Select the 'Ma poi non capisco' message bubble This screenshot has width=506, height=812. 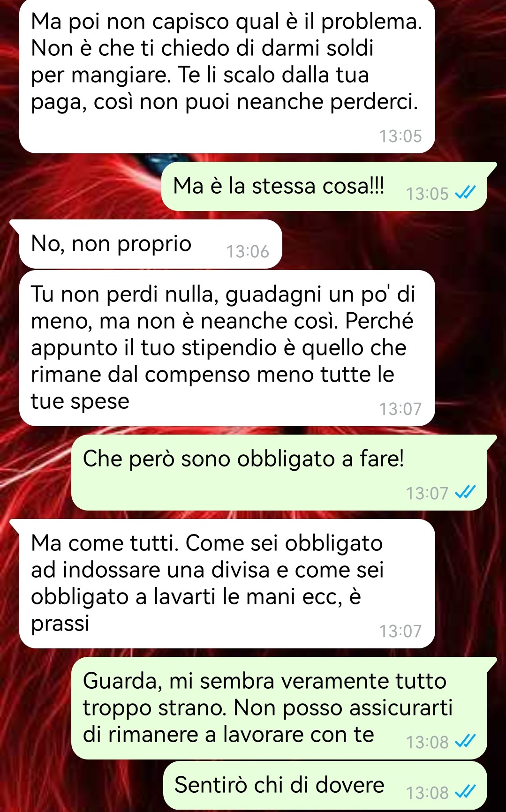(227, 76)
